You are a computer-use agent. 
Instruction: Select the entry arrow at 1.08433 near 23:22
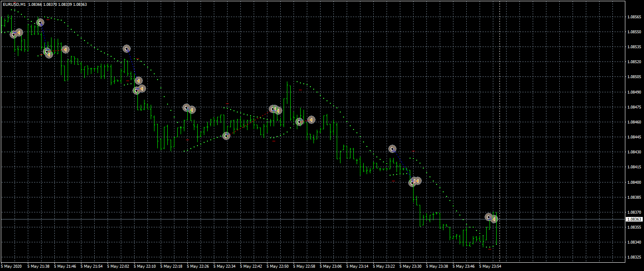coord(392,148)
